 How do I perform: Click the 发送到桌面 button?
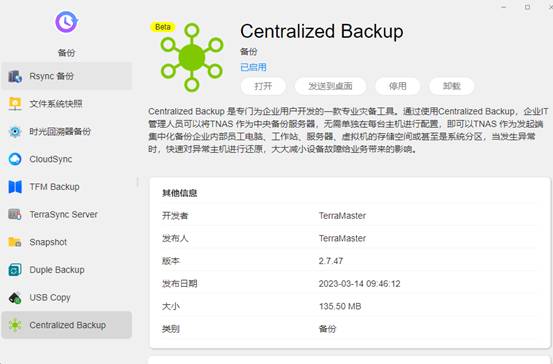(330, 86)
